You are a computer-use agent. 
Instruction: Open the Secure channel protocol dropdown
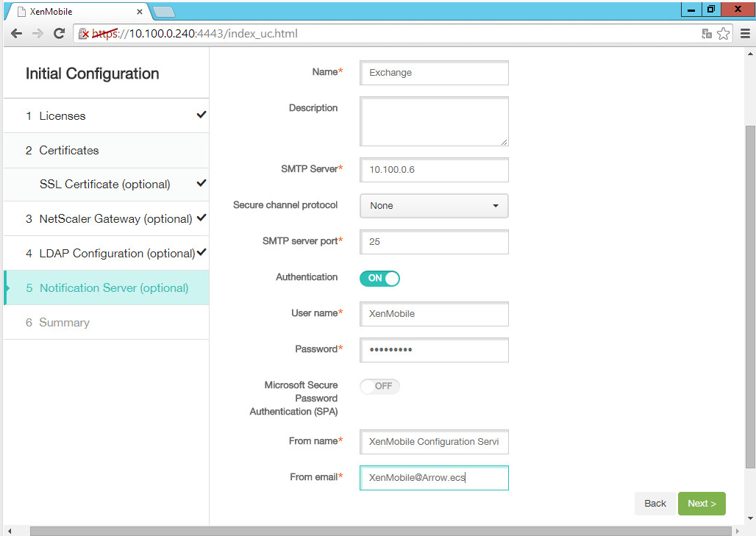pyautogui.click(x=434, y=206)
